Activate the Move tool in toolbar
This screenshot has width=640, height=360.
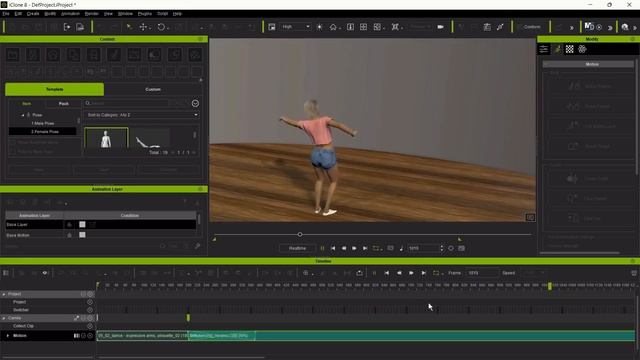point(143,27)
